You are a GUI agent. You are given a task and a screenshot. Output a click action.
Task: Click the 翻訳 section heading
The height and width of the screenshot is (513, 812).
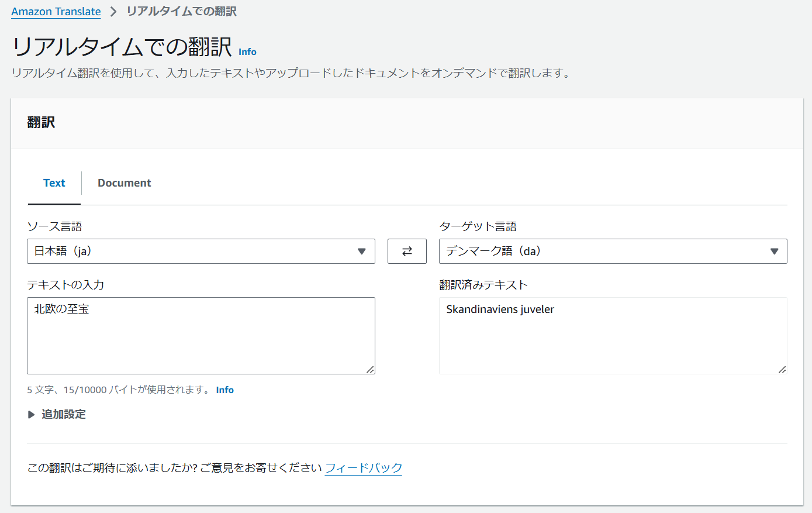tap(41, 122)
